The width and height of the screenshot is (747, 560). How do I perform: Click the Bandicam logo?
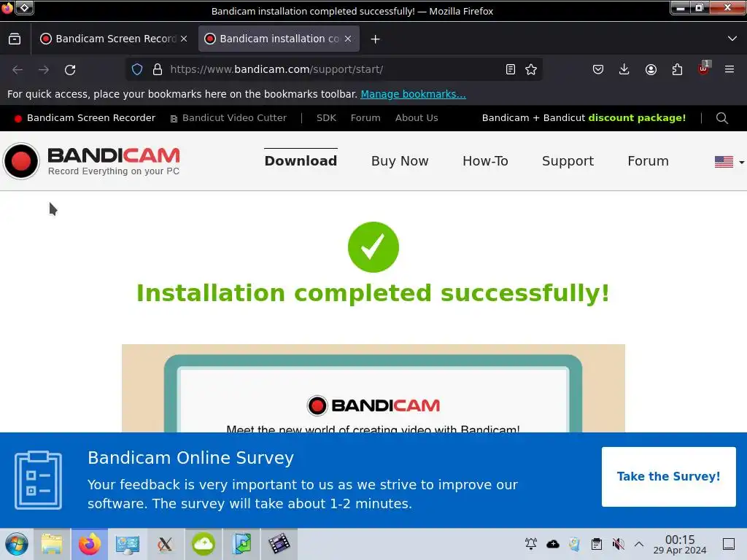click(91, 161)
